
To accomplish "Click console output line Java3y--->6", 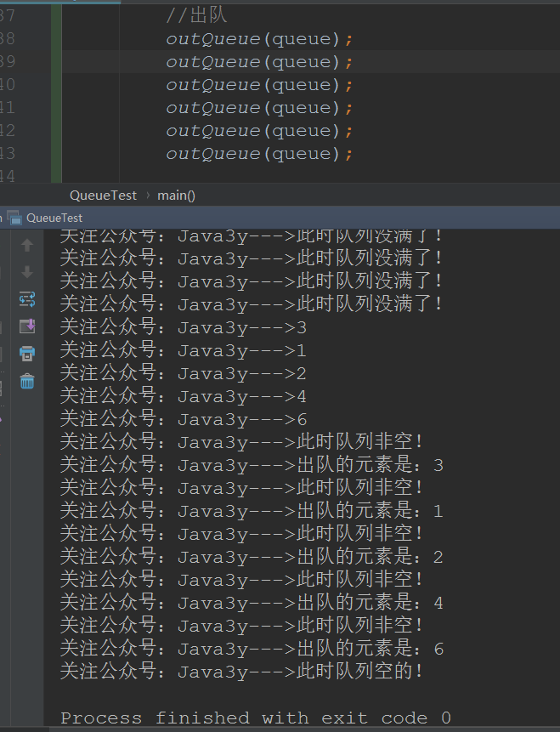I will [184, 419].
